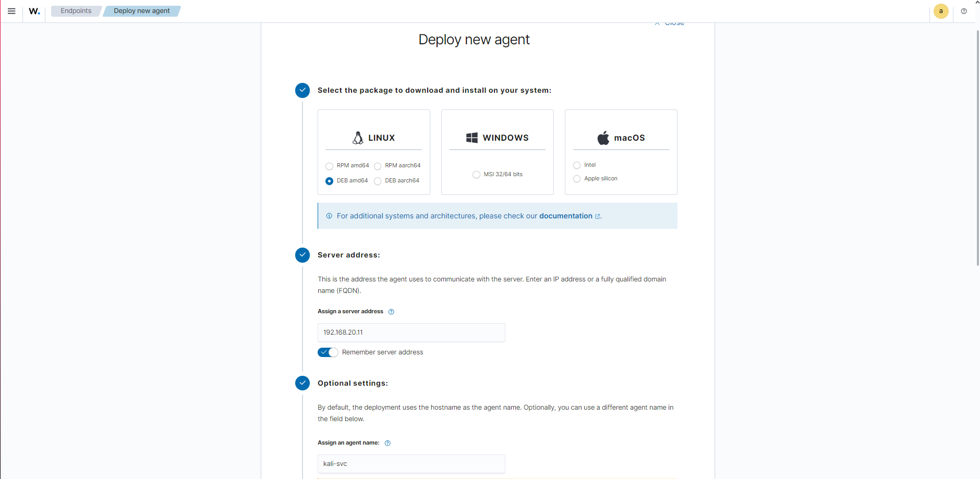Open the server address help tooltip

[391, 311]
